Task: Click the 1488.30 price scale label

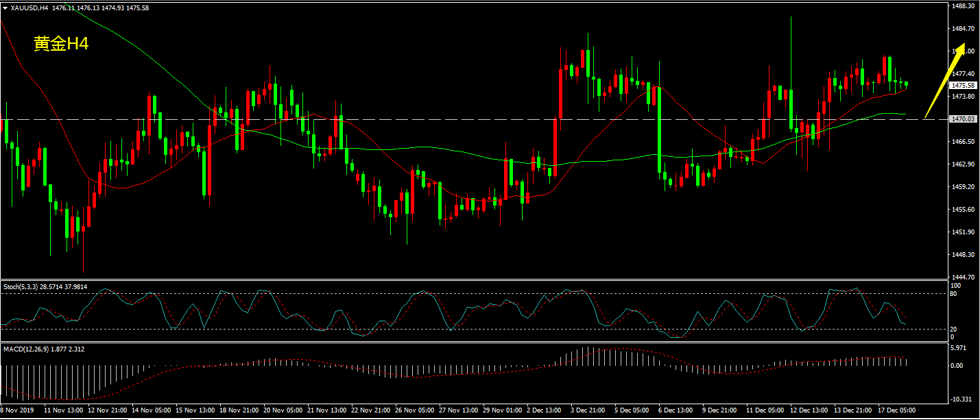Action: (x=963, y=5)
